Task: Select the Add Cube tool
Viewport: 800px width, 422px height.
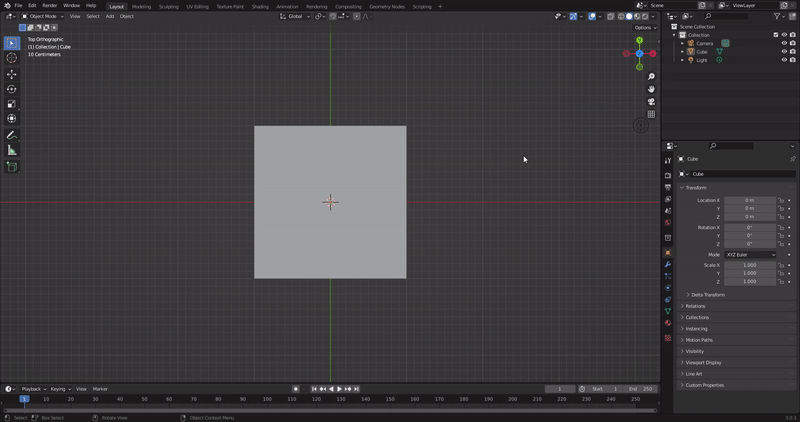Action: pos(12,166)
